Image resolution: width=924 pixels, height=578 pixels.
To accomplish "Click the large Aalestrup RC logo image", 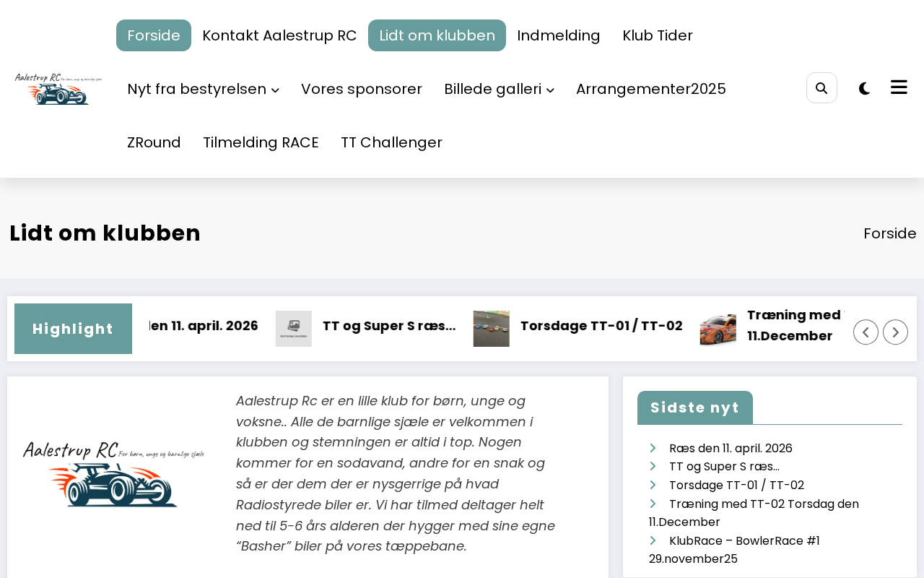I will click(114, 473).
